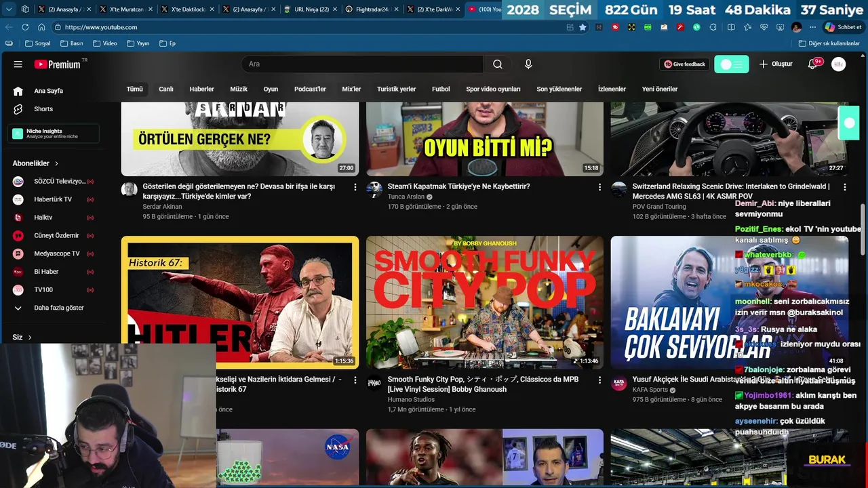
Task: Open YouTube notifications bell
Action: (x=812, y=64)
